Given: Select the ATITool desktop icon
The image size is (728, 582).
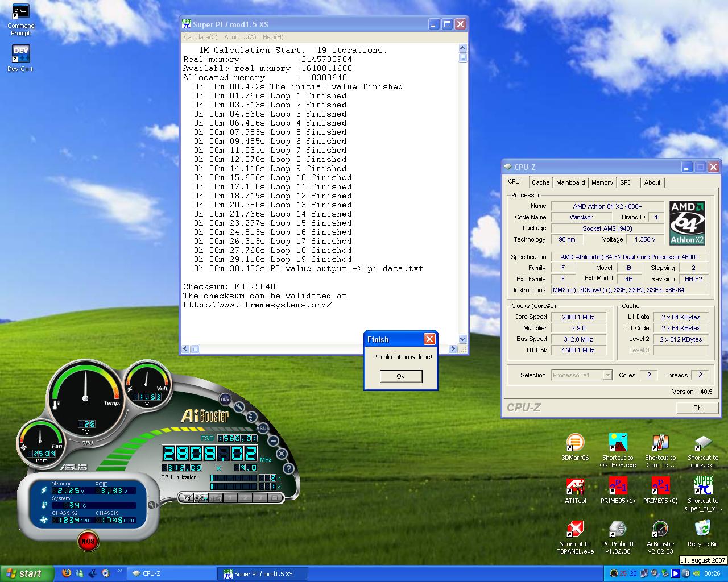Looking at the screenshot, I should point(575,490).
